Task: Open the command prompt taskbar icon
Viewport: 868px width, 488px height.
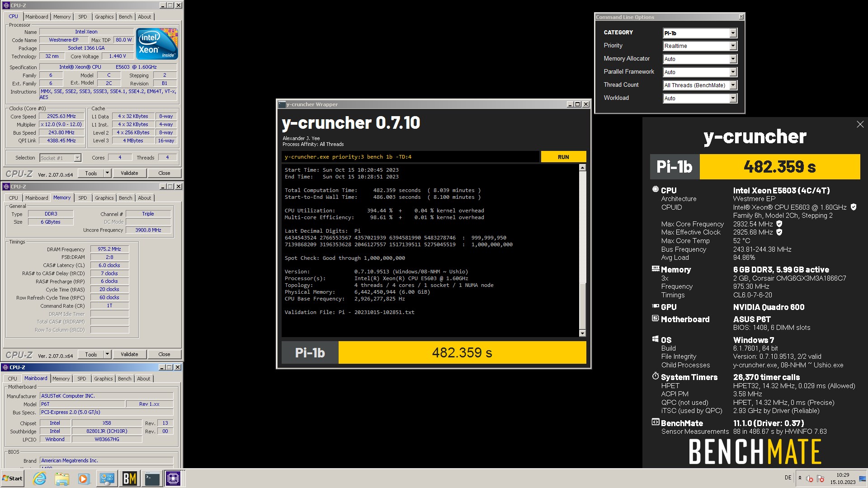Action: 152,479
